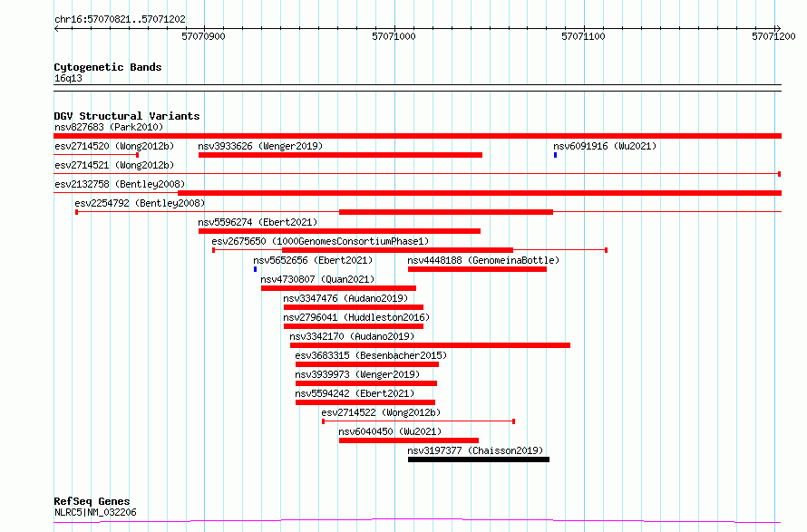Select the nsv4730807 (Quan2021) label

317,279
